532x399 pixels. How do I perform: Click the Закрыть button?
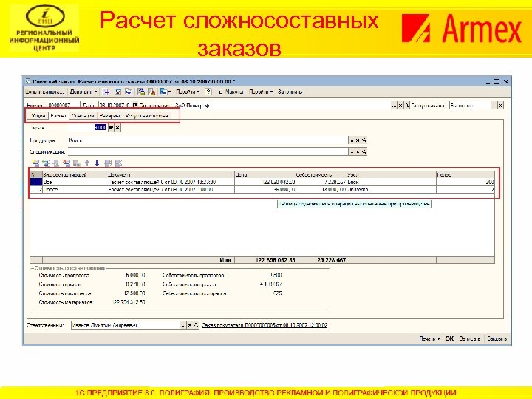click(497, 338)
